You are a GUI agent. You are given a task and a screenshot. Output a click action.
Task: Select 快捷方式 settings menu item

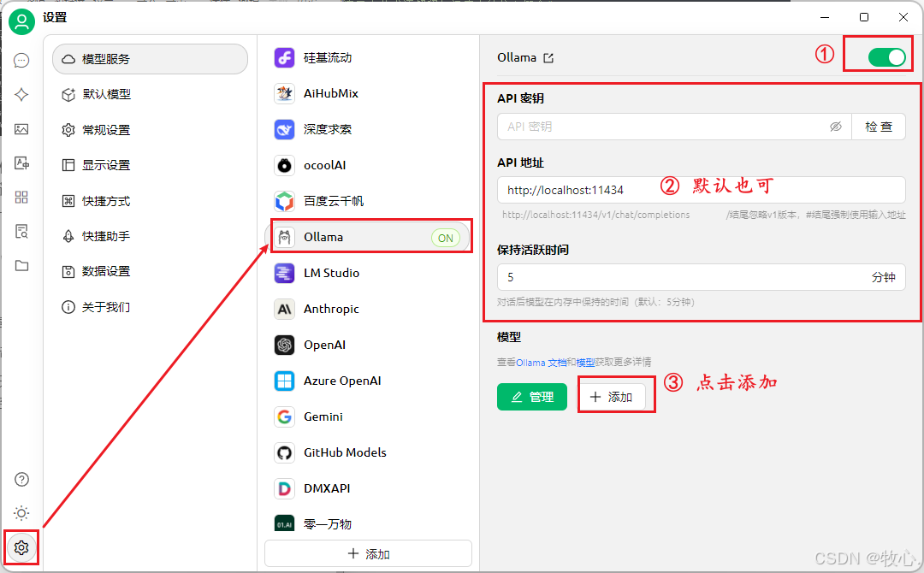(x=151, y=201)
